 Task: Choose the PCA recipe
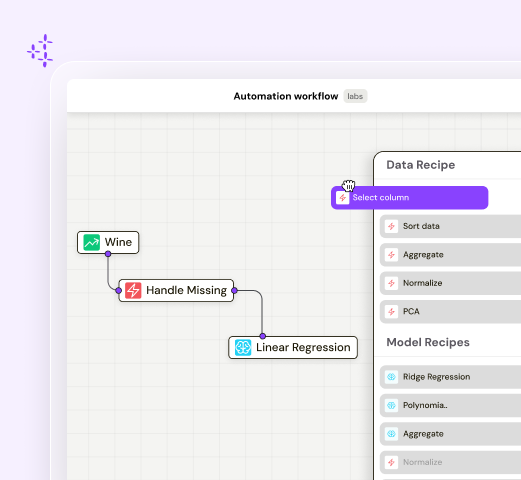[x=450, y=312]
